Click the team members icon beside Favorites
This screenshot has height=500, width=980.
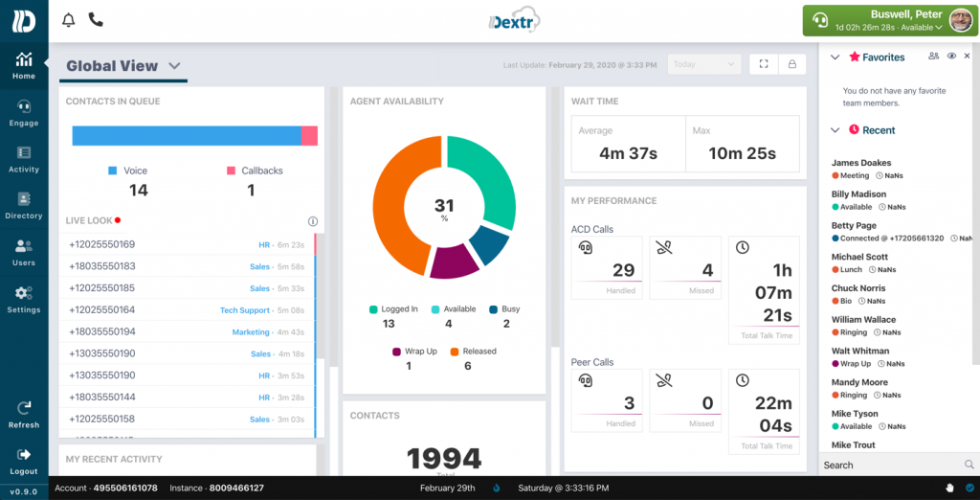pos(934,56)
